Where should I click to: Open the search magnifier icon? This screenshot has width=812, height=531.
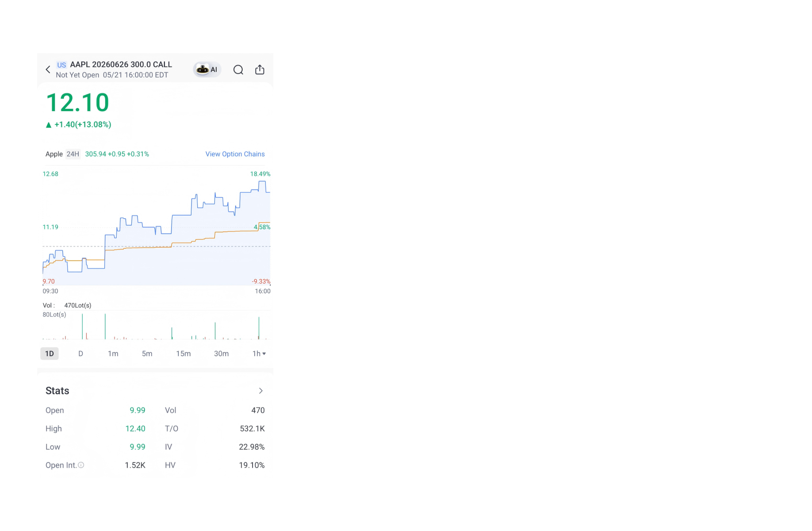[238, 70]
